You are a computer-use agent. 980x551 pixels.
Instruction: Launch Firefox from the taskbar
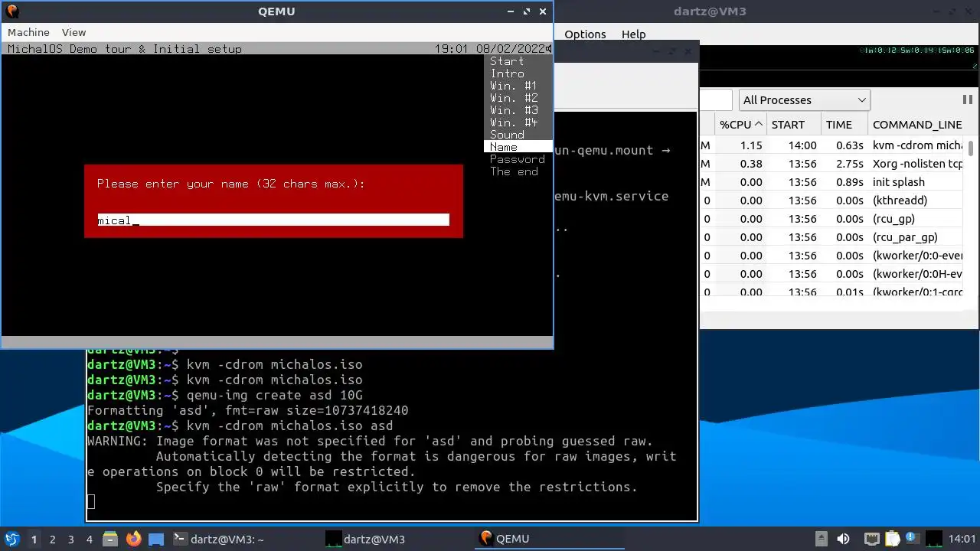click(133, 539)
